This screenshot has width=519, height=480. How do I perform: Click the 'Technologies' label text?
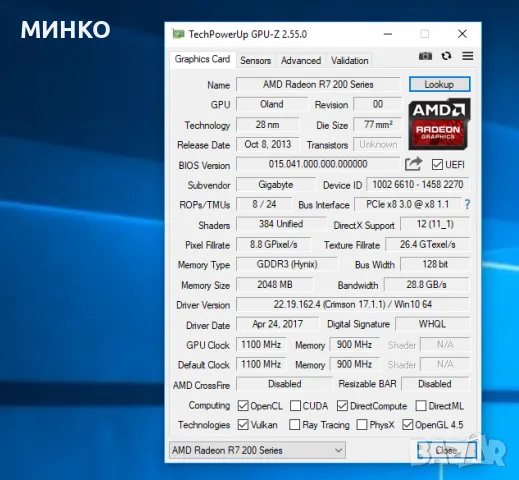coord(204,425)
